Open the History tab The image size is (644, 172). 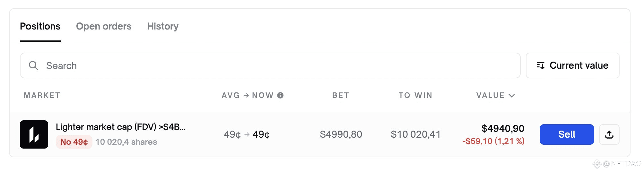163,26
